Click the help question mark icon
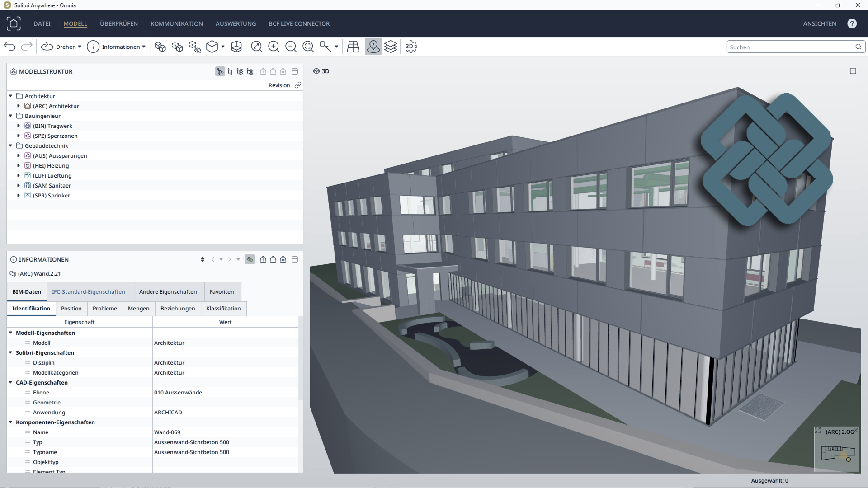This screenshot has width=868, height=488. (x=852, y=23)
